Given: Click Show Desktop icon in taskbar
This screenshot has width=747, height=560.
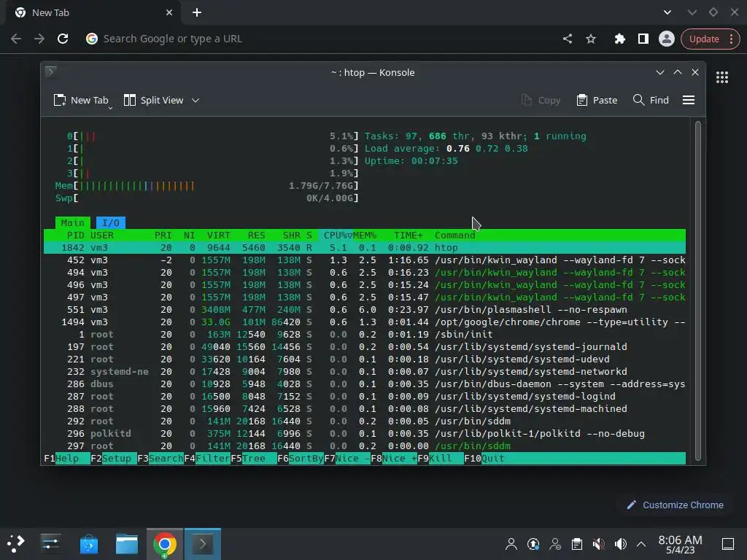Looking at the screenshot, I should coord(728,543).
